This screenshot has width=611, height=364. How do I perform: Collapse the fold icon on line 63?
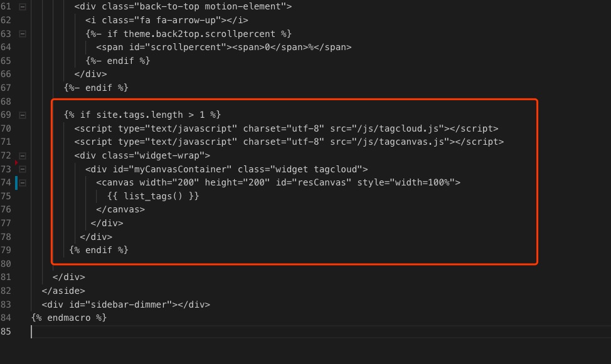point(23,34)
